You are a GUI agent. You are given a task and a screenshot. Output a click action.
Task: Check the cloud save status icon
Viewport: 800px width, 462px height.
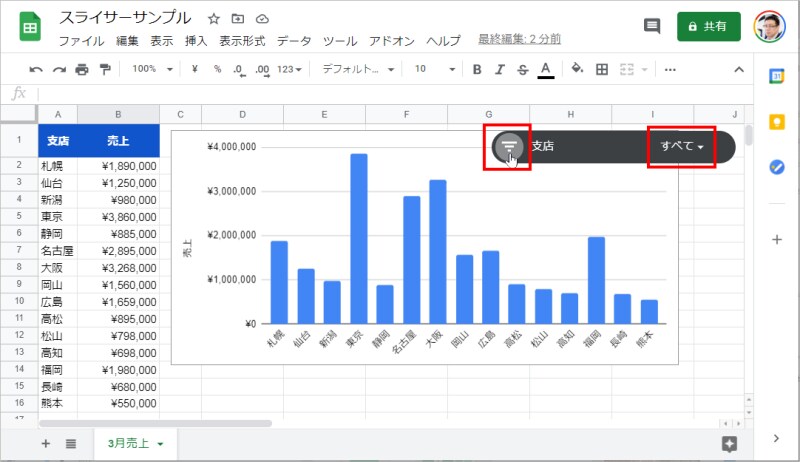(x=262, y=19)
